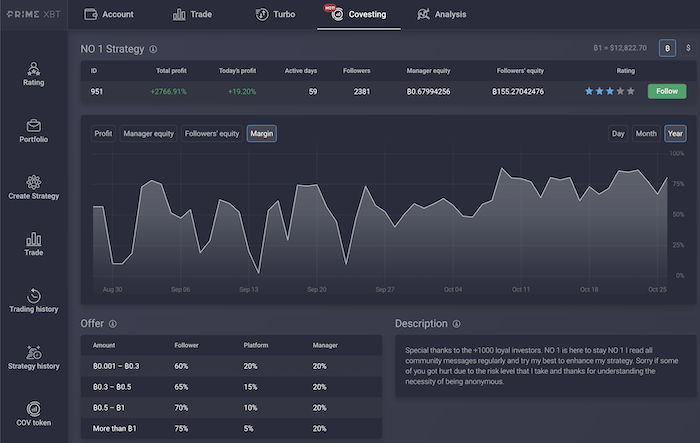Open the Turbo tab label
This screenshot has height=443, width=700.
(x=284, y=14)
